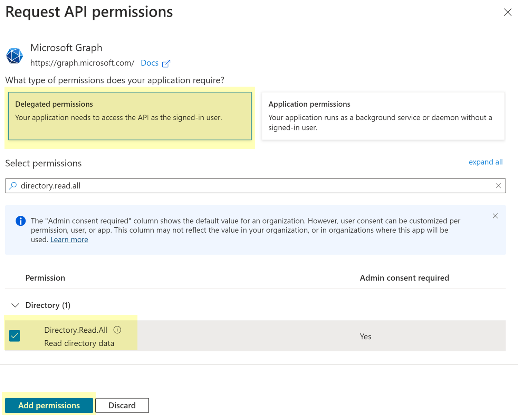Click the Directory (1) group label
The width and height of the screenshot is (518, 420).
(x=48, y=305)
